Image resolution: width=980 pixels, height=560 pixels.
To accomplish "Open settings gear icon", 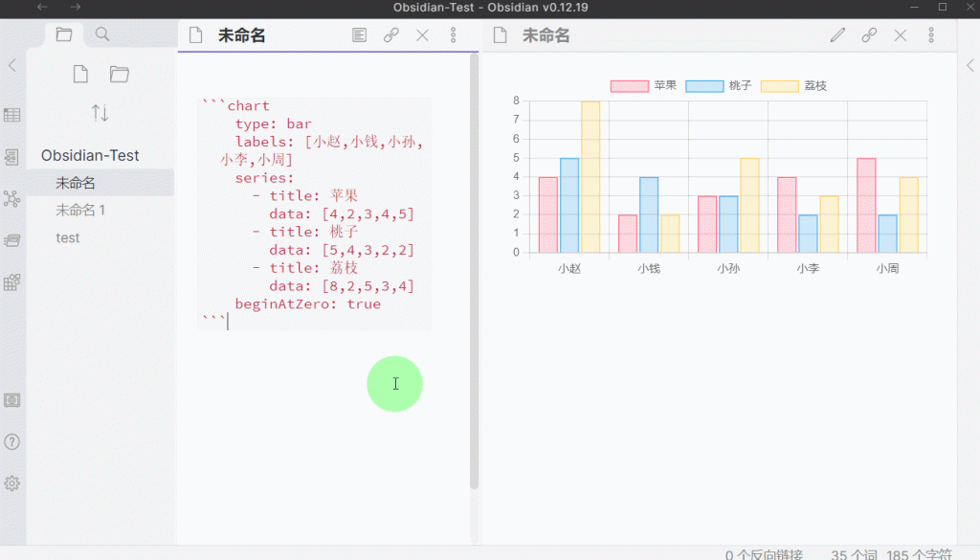I will tap(11, 483).
